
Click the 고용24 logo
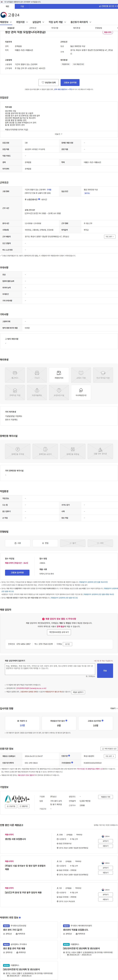coord(10,15)
